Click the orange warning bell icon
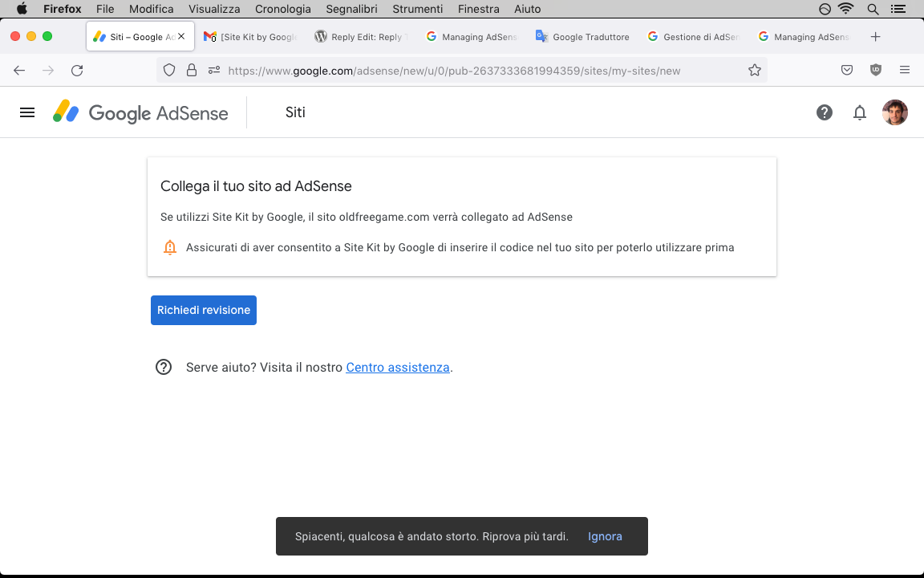 coord(170,247)
